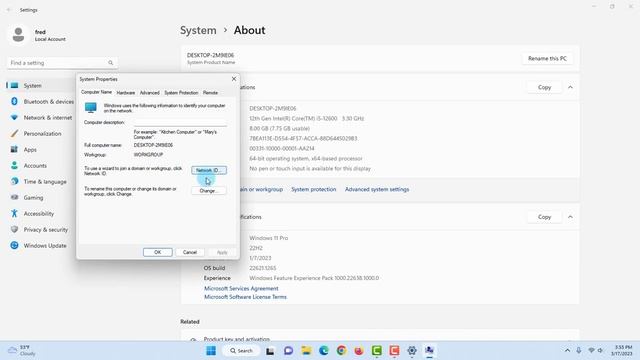640x360 pixels.
Task: Open Task View from taskbar
Action: click(x=270, y=351)
